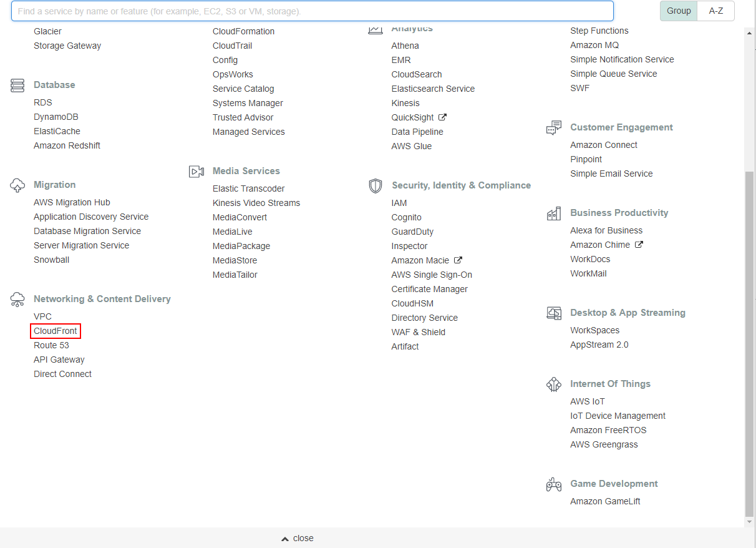The image size is (756, 548).
Task: Collapse the services menu with close
Action: 298,538
